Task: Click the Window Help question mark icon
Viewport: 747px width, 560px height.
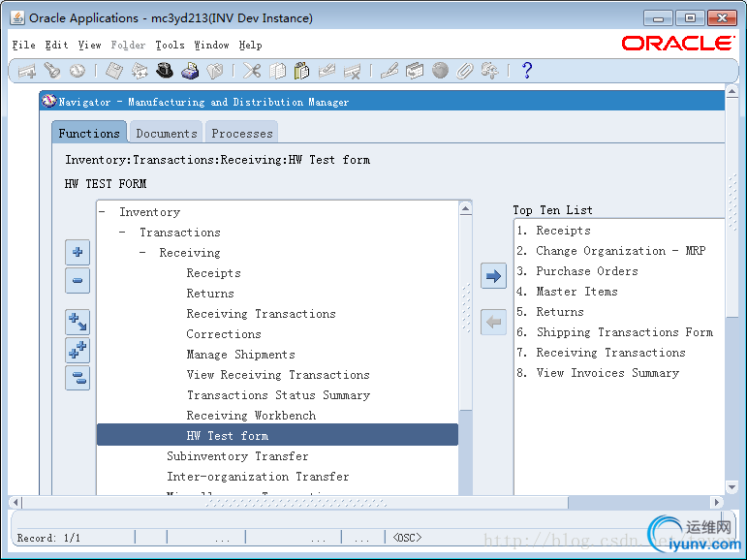Action: click(x=527, y=71)
